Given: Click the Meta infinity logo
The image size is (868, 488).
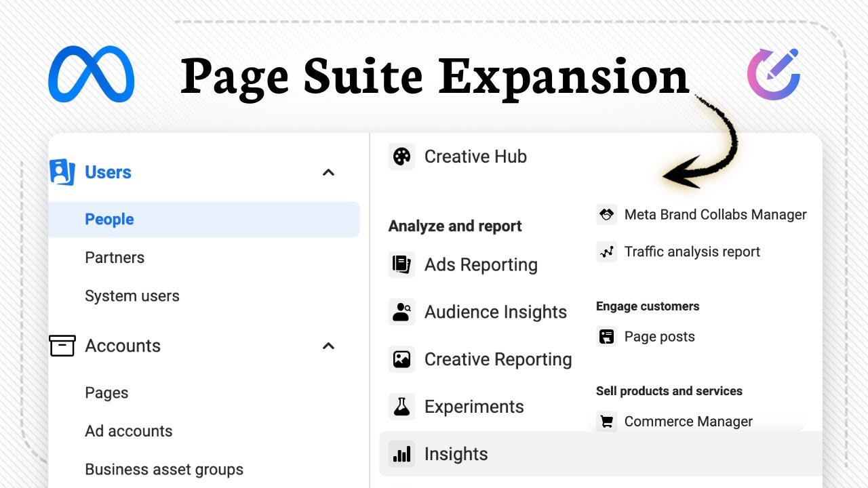Looking at the screenshot, I should click(92, 75).
